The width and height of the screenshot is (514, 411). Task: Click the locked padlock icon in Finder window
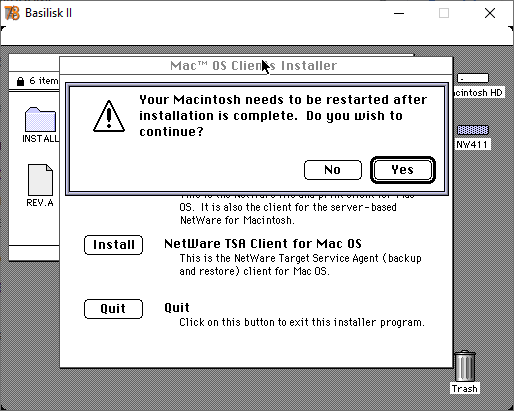pos(21,81)
